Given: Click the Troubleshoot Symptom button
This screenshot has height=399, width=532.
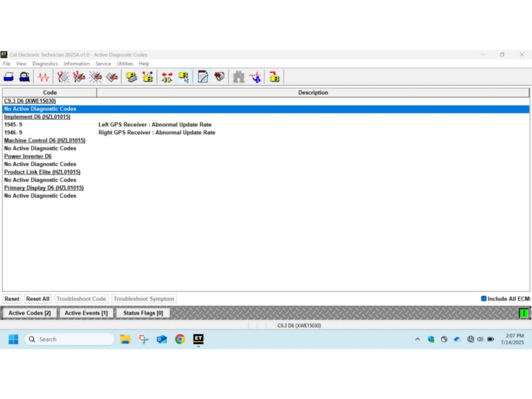Looking at the screenshot, I should (144, 299).
